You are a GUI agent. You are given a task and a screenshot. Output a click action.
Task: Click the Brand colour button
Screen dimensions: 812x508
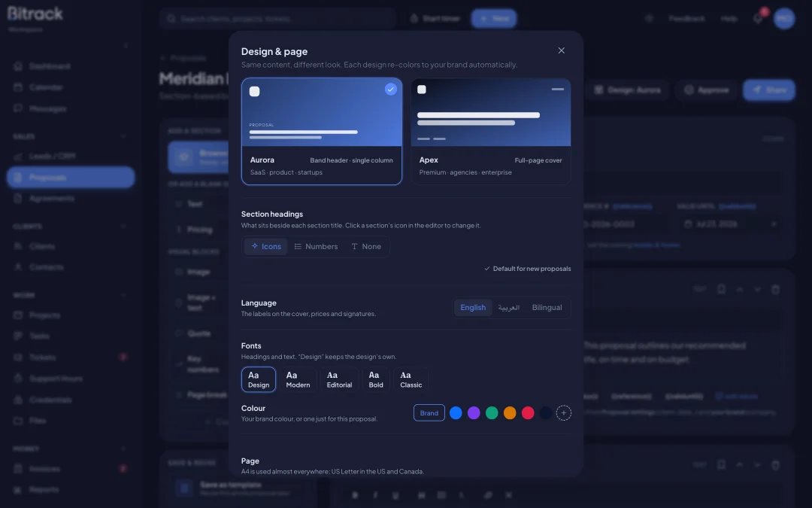click(429, 412)
